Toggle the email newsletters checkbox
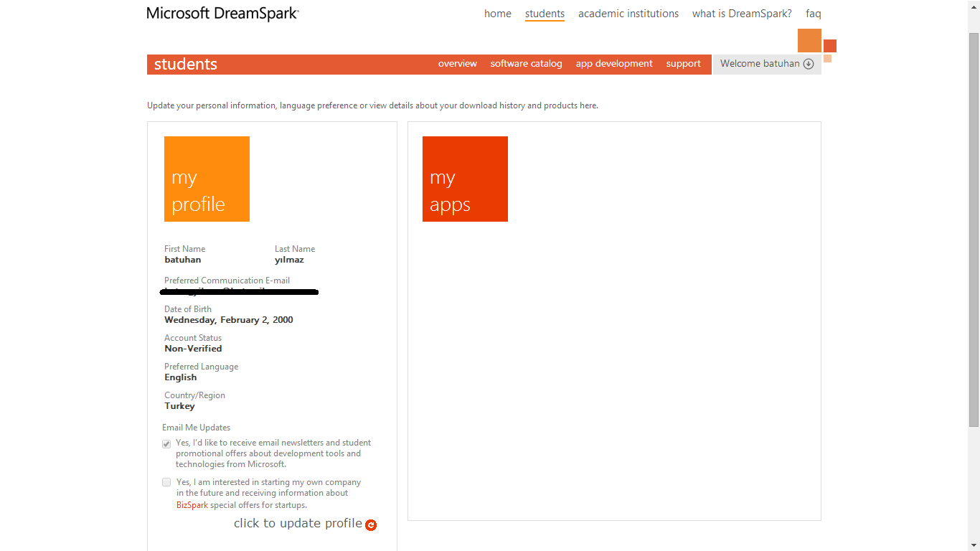The image size is (980, 551). point(166,444)
